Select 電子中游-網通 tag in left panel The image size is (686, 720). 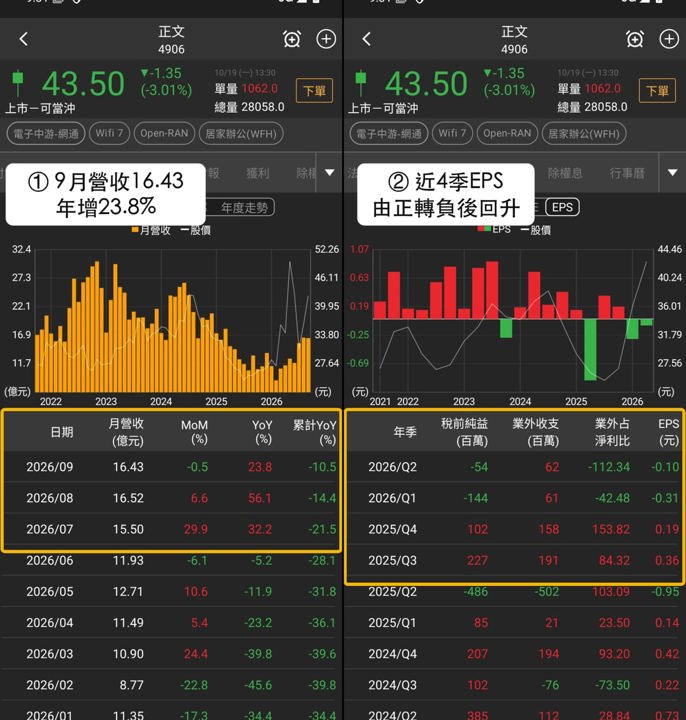click(46, 134)
